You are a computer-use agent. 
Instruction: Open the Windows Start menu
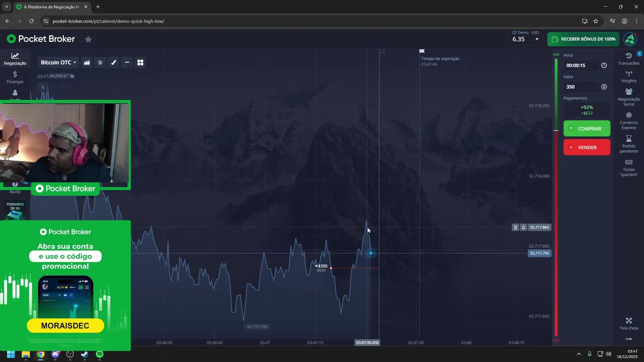coord(11,354)
